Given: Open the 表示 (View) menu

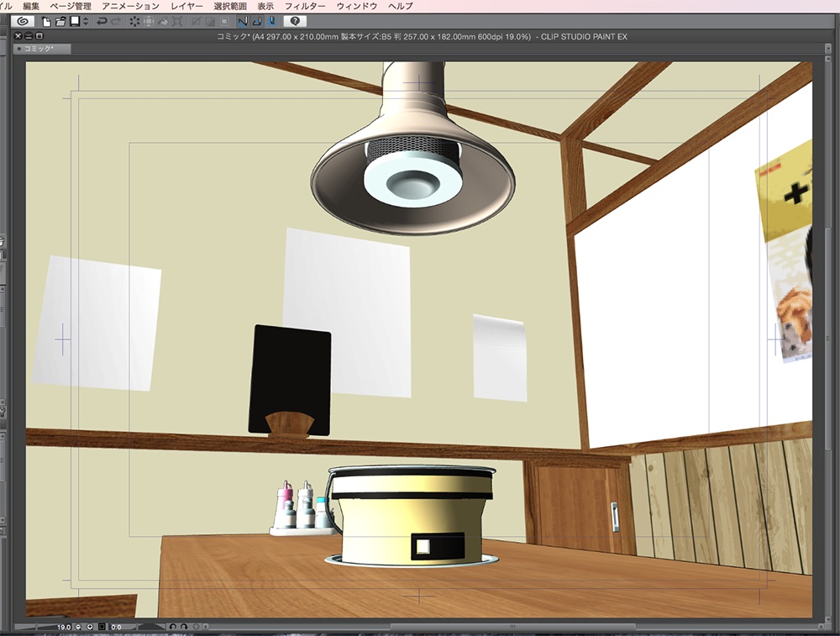Looking at the screenshot, I should tap(265, 6).
